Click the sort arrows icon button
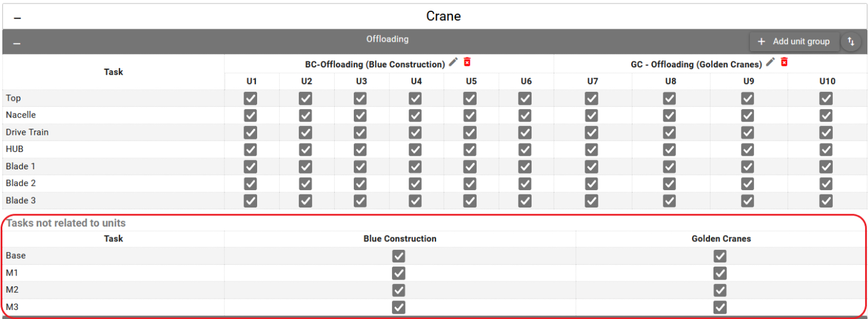The height and width of the screenshot is (319, 868). click(851, 42)
